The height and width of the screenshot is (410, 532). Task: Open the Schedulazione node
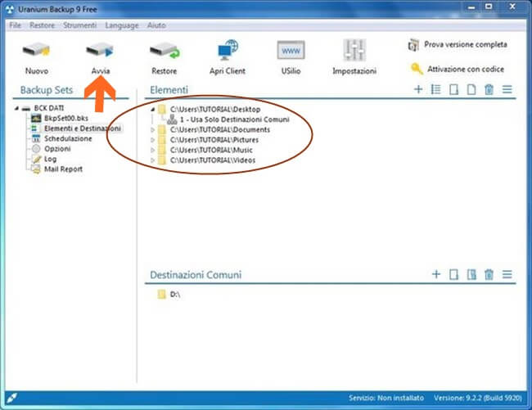pyautogui.click(x=68, y=138)
